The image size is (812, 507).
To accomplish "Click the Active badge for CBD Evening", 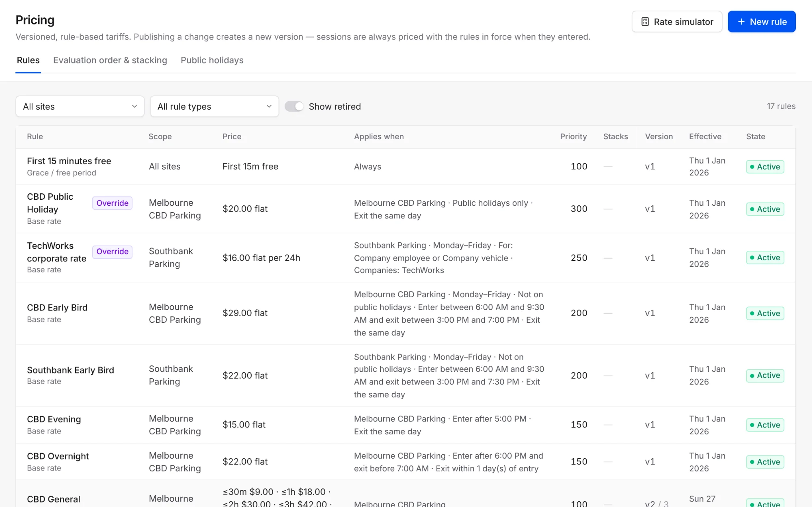I will pos(765,425).
